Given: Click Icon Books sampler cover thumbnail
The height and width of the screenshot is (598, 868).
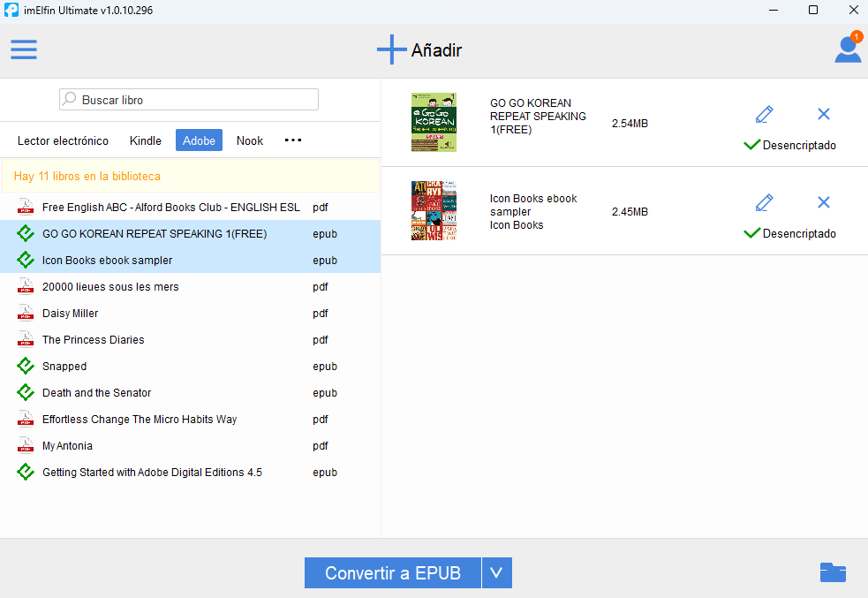Looking at the screenshot, I should point(434,211).
